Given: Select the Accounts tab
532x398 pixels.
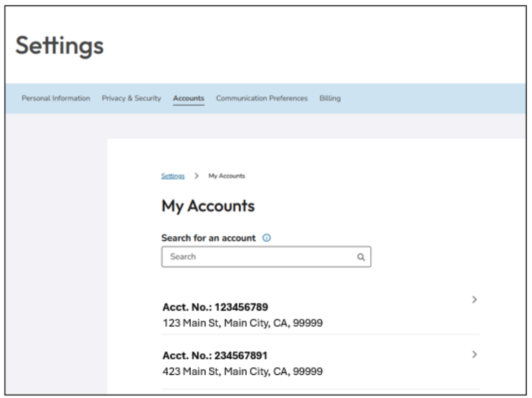Looking at the screenshot, I should click(188, 98).
